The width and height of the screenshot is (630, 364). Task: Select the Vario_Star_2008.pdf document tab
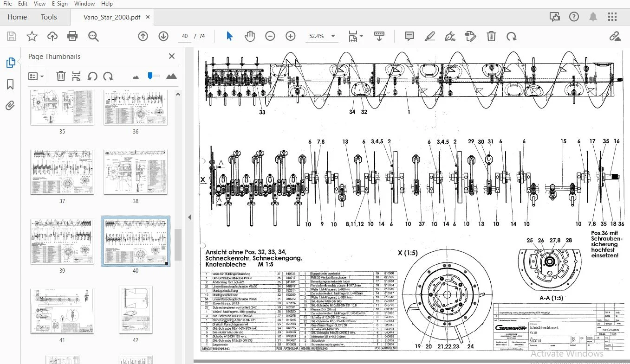[112, 17]
